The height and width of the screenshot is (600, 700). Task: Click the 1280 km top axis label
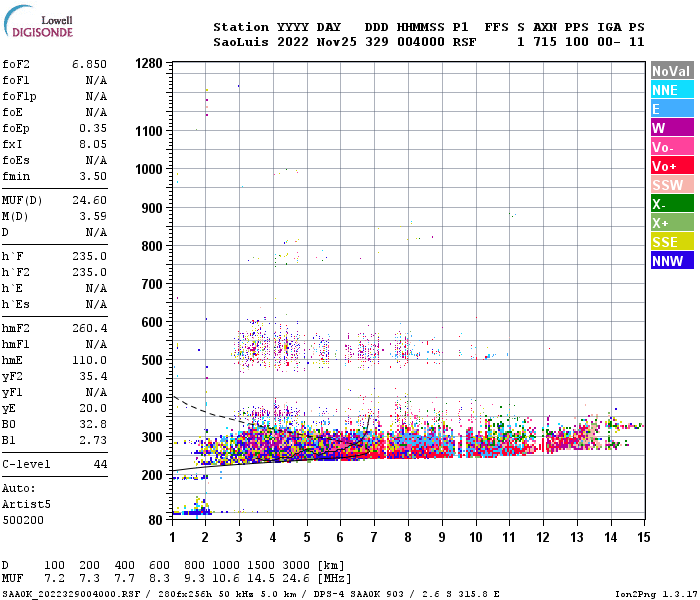(x=149, y=63)
